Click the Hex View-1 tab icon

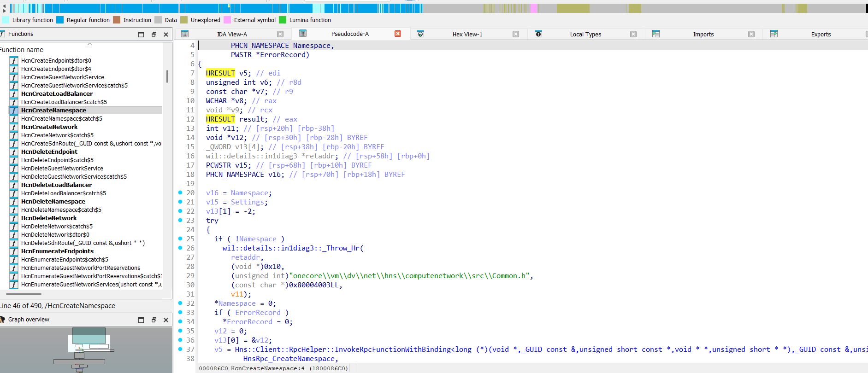[420, 34]
